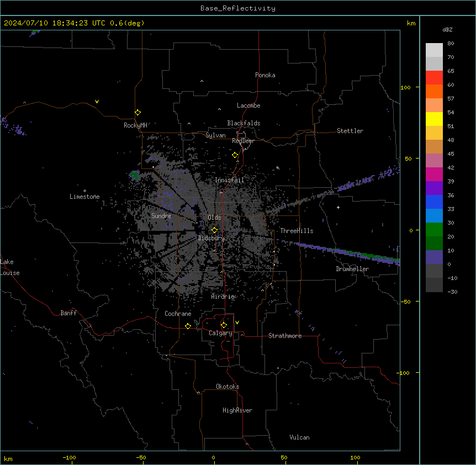This screenshot has width=476, height=465.
Task: Click the Blackfalds city label
Action: coord(244,123)
